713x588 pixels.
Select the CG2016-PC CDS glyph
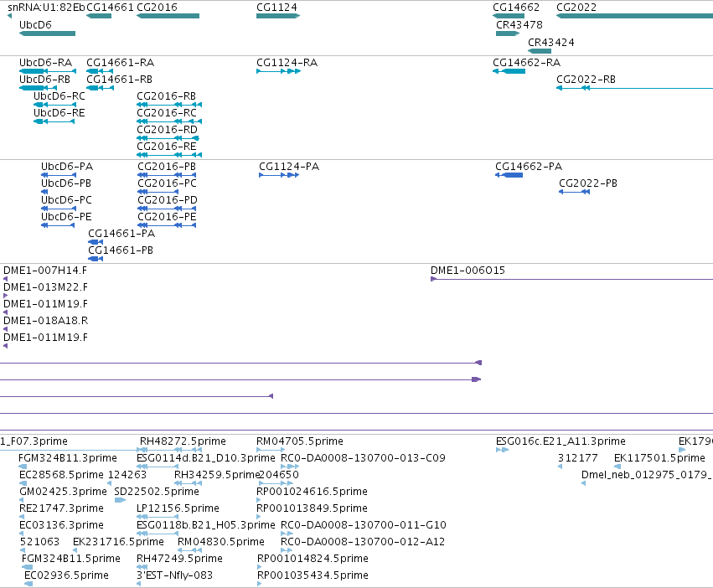(x=158, y=192)
